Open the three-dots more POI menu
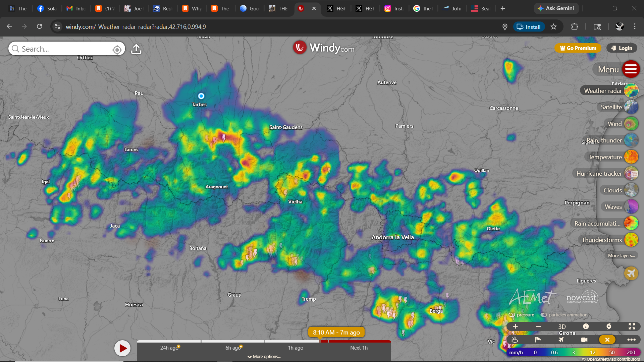 tap(631, 340)
